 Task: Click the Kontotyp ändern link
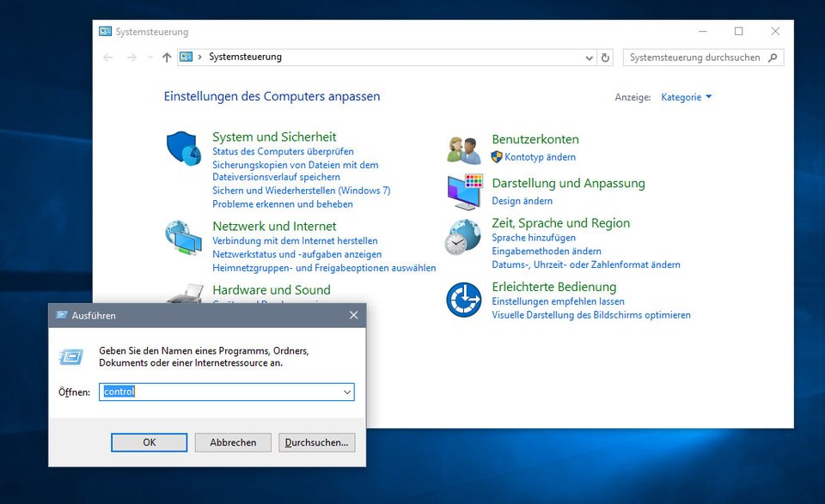pos(540,157)
